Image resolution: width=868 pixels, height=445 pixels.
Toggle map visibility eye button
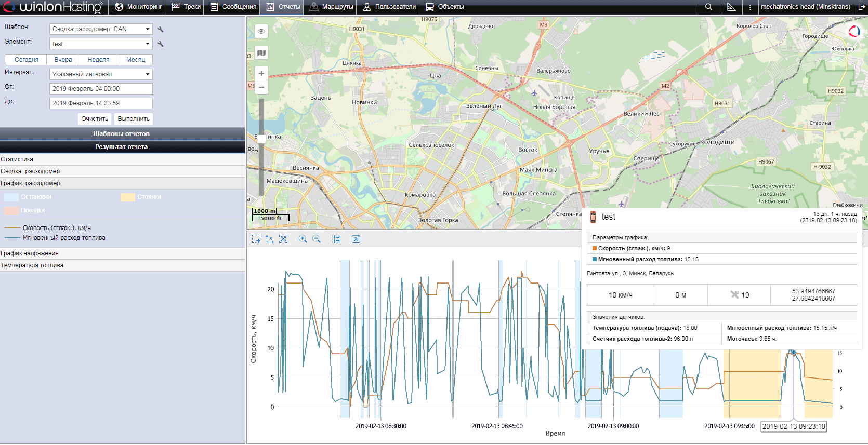tap(261, 31)
